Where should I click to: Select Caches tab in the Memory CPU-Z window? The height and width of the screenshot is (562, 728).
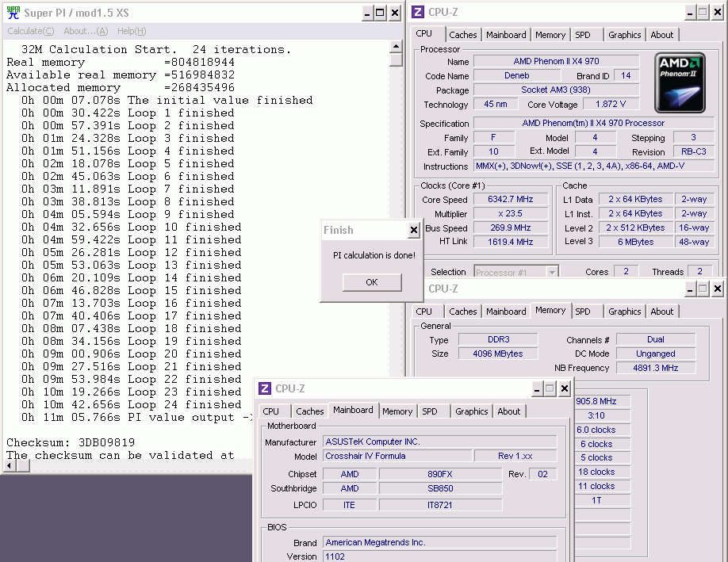[462, 312]
